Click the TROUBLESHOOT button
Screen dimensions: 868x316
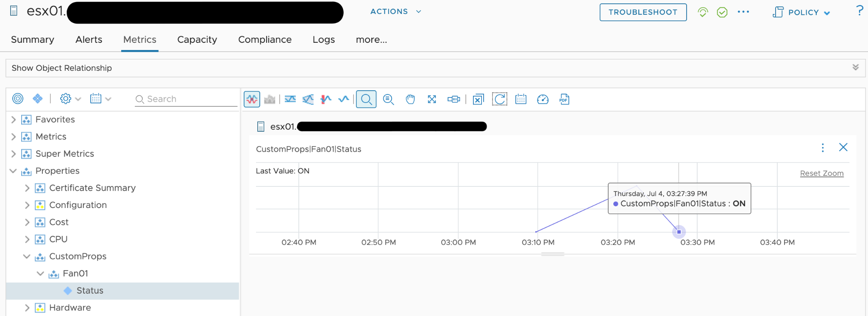click(643, 12)
